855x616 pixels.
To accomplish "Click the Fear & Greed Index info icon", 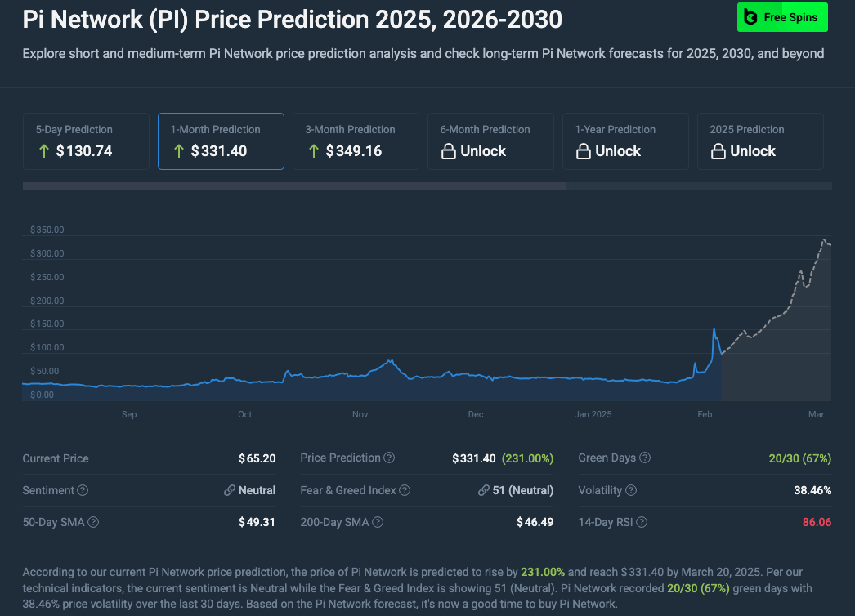I will (x=405, y=490).
